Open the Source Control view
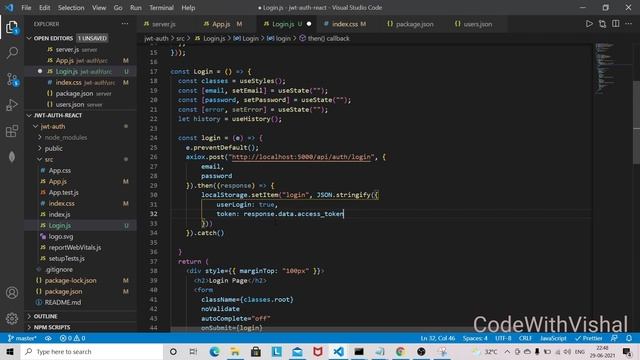The width and height of the screenshot is (640, 360). point(12,79)
